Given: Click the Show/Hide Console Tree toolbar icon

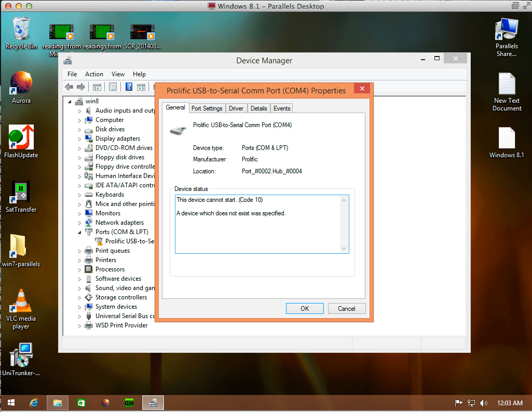Looking at the screenshot, I should coord(97,87).
